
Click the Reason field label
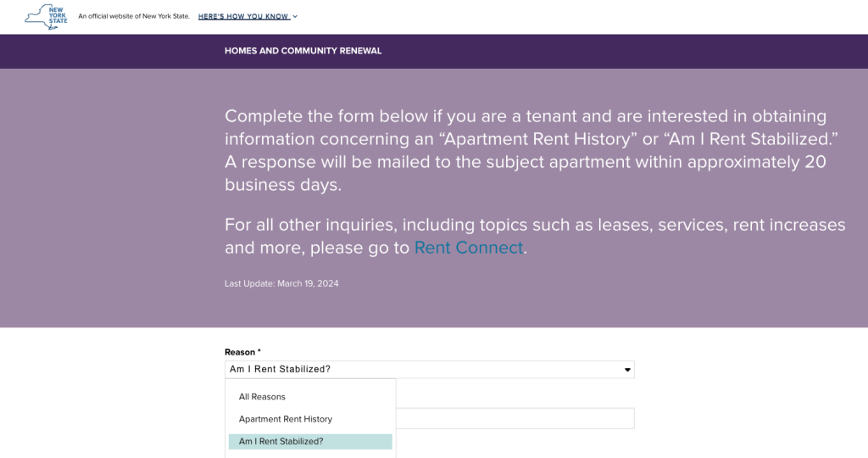click(240, 352)
